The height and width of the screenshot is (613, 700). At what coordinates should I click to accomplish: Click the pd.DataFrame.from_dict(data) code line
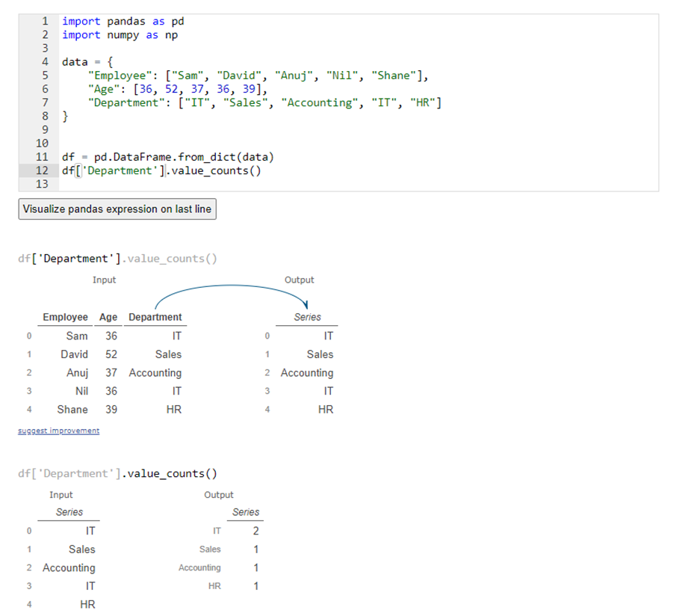pos(168,157)
